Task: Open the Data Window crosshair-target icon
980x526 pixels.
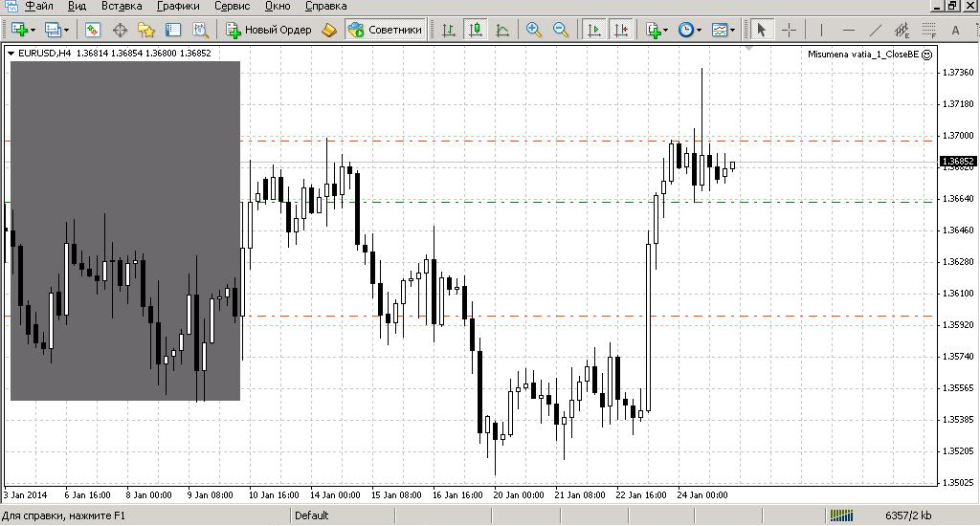Action: pyautogui.click(x=120, y=30)
